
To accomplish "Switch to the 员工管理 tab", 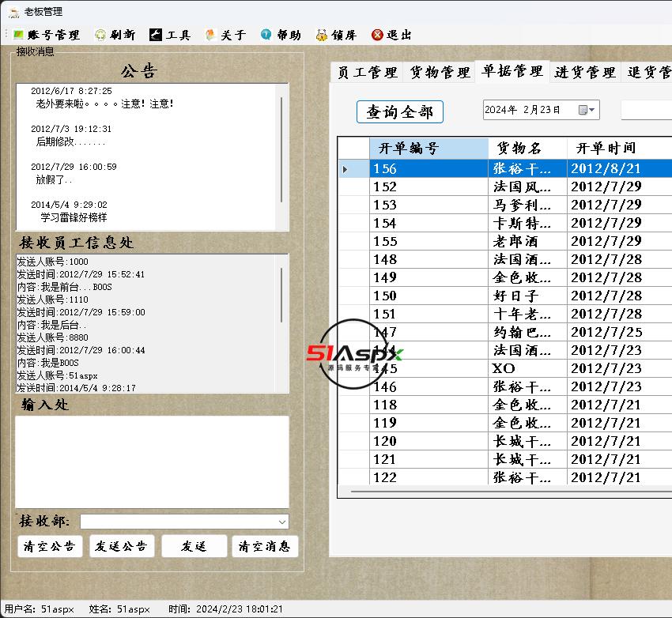I will coord(367,73).
